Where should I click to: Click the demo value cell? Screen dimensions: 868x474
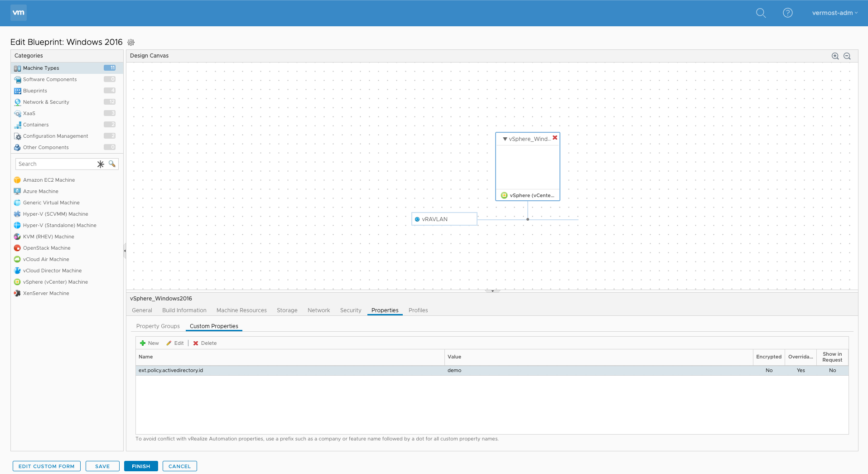(x=599, y=371)
